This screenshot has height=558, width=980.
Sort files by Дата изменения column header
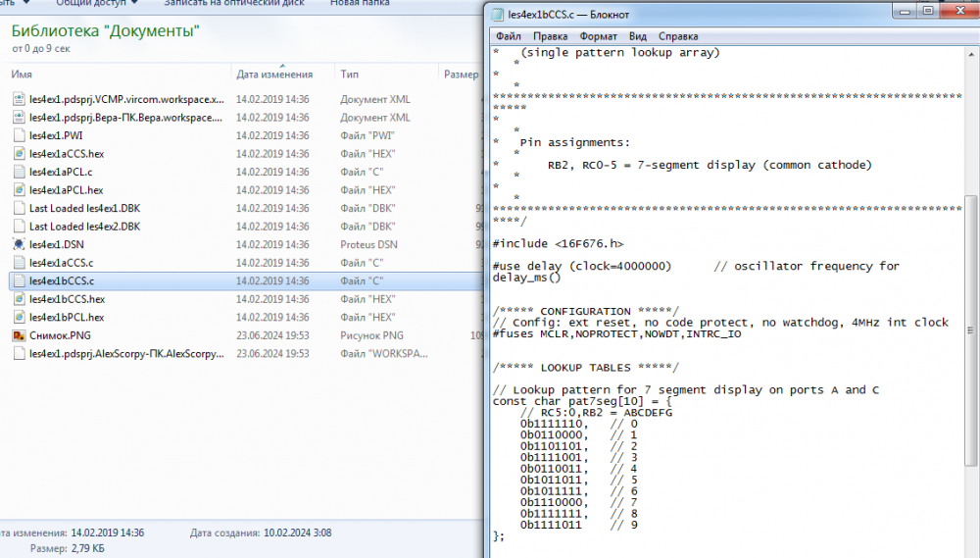[274, 75]
